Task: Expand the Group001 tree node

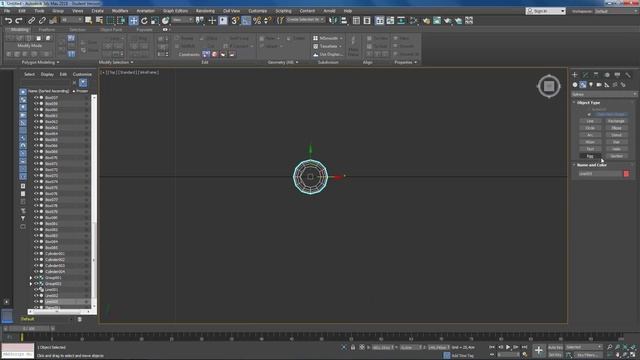Action: tap(31, 278)
